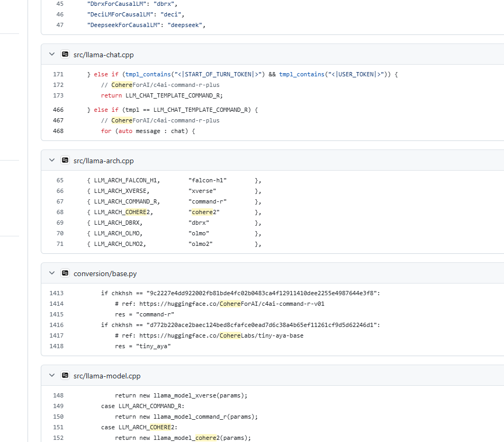Click line number 67 in llama-arch.cpp
The image size is (504, 442).
(60, 201)
